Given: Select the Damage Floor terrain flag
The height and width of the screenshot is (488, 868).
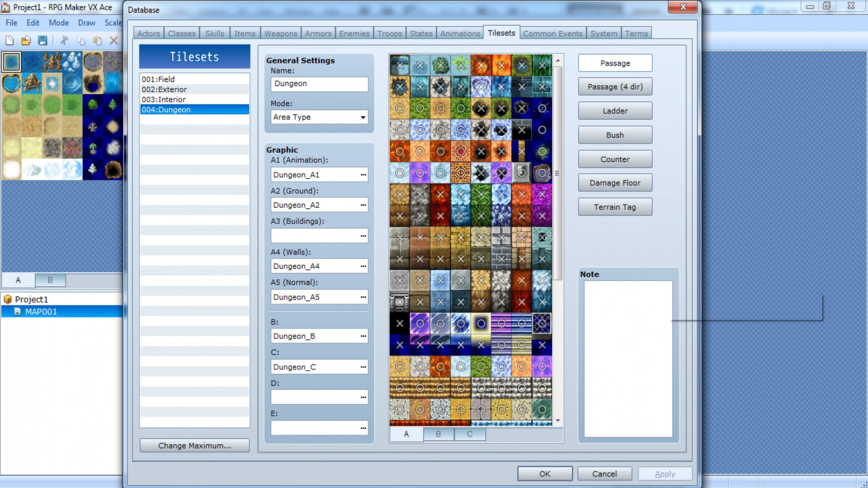Looking at the screenshot, I should (x=615, y=183).
